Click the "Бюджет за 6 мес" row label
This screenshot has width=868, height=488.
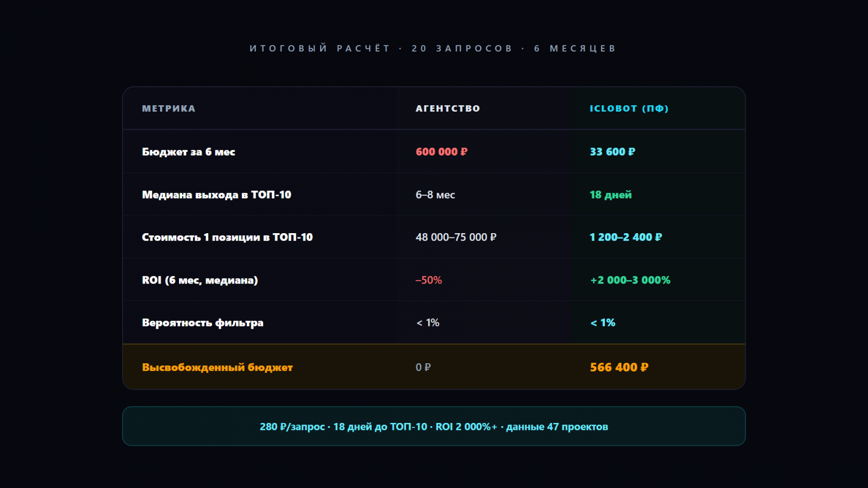tap(188, 152)
